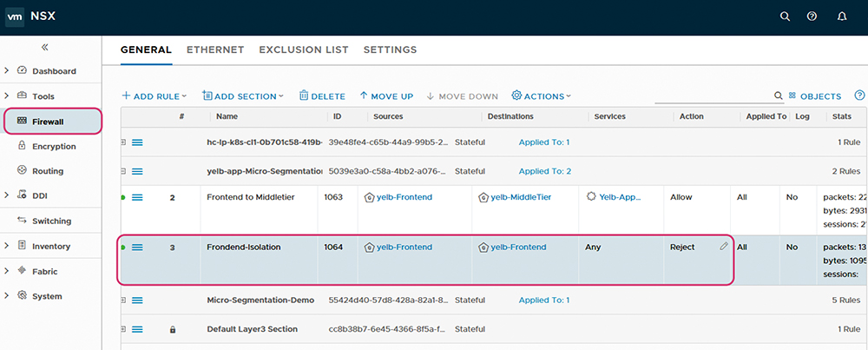
Task: Click help icon next to OBJECTS
Action: 859,96
